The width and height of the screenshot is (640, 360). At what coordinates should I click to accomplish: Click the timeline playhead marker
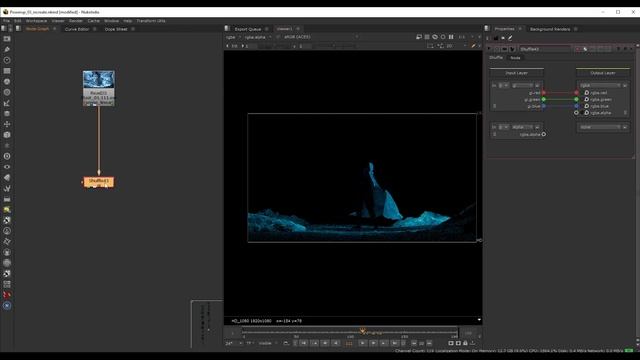(x=362, y=331)
